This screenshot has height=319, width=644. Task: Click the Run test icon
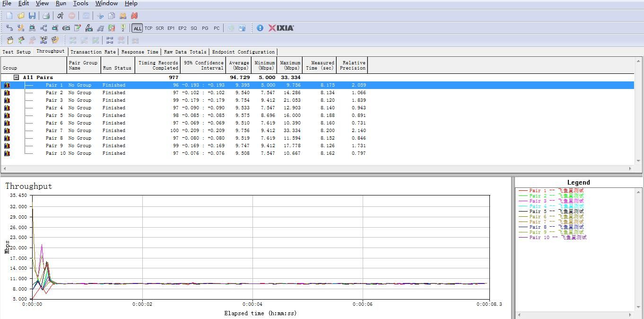pyautogui.click(x=60, y=16)
